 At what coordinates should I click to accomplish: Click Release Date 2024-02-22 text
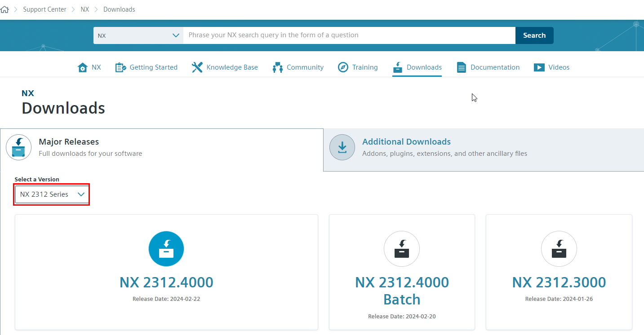click(166, 299)
